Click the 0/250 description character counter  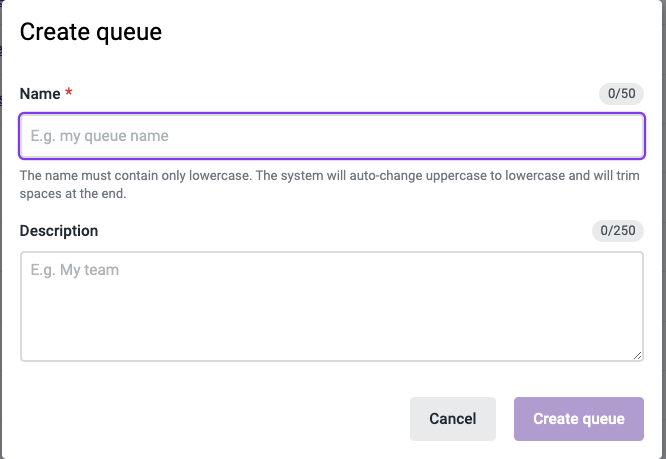click(618, 231)
